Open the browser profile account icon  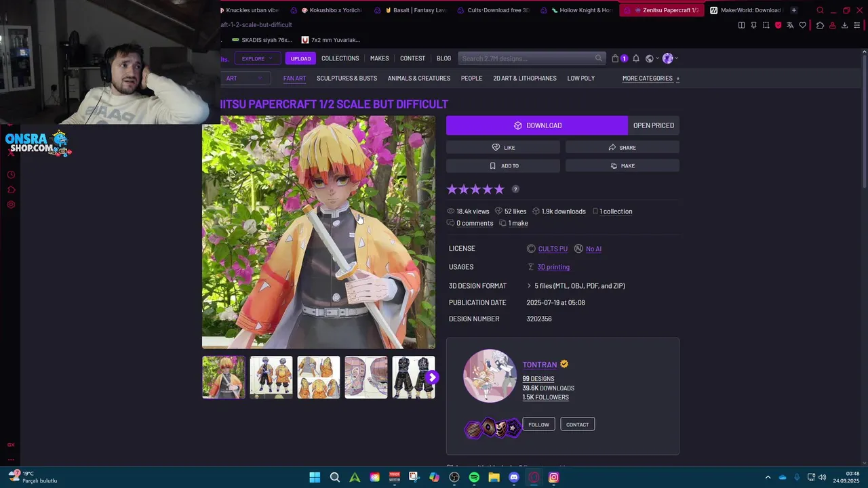click(x=832, y=25)
